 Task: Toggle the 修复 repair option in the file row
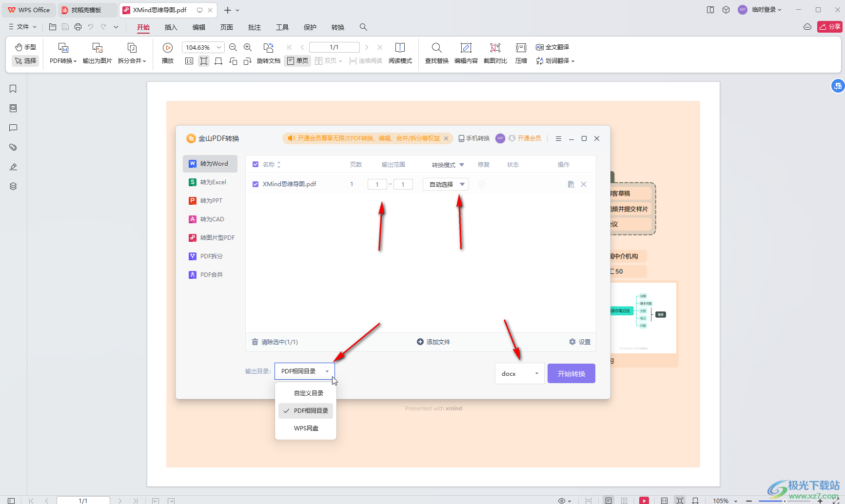point(482,184)
